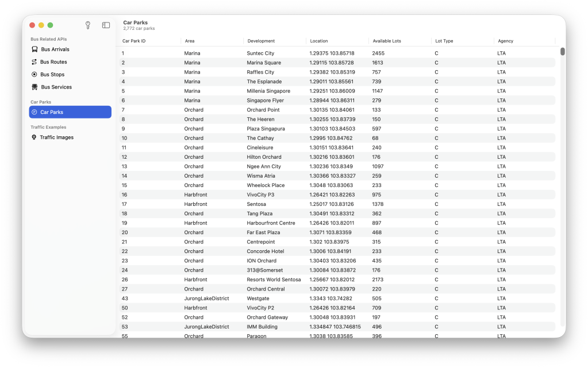Screen dimensions: 588x367
Task: Select the Orchard Central row
Action: [x=337, y=289]
